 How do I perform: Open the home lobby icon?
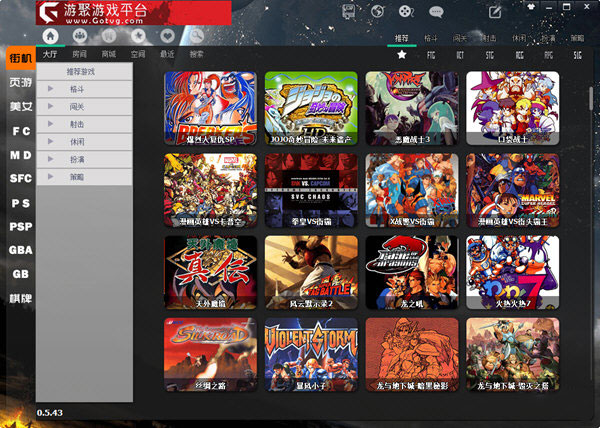pyautogui.click(x=51, y=36)
